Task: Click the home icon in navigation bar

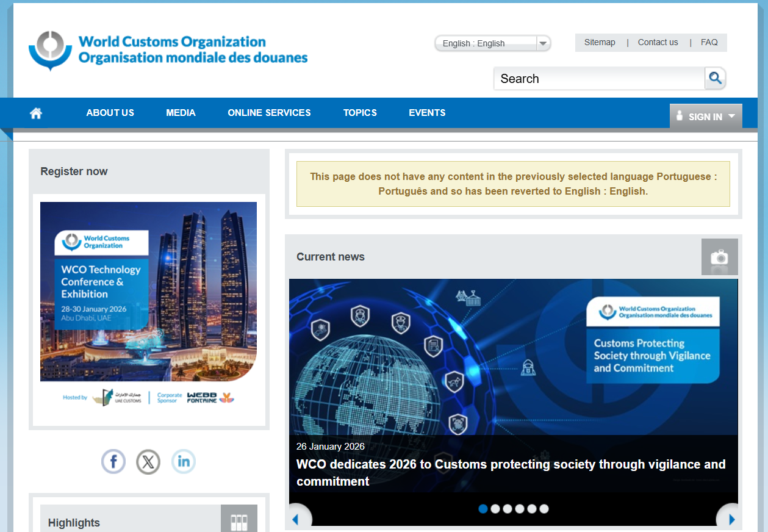Action: coord(36,113)
